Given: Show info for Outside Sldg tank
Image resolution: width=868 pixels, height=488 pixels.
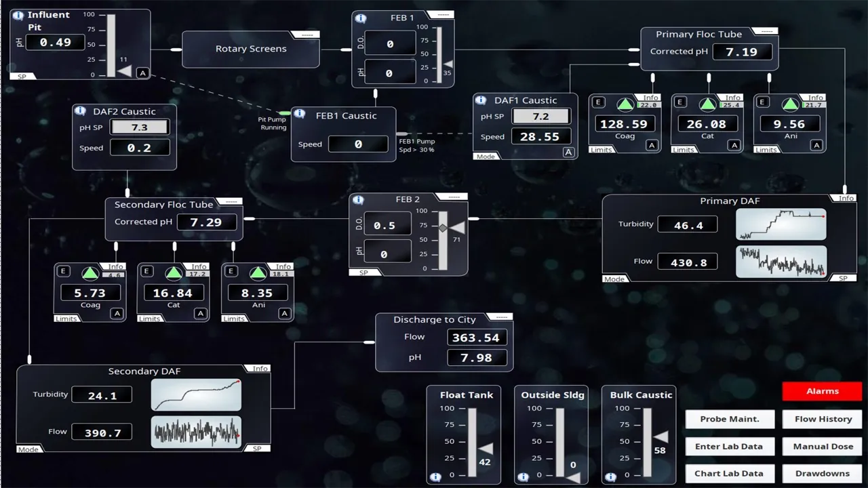Looking at the screenshot, I should pyautogui.click(x=523, y=476).
